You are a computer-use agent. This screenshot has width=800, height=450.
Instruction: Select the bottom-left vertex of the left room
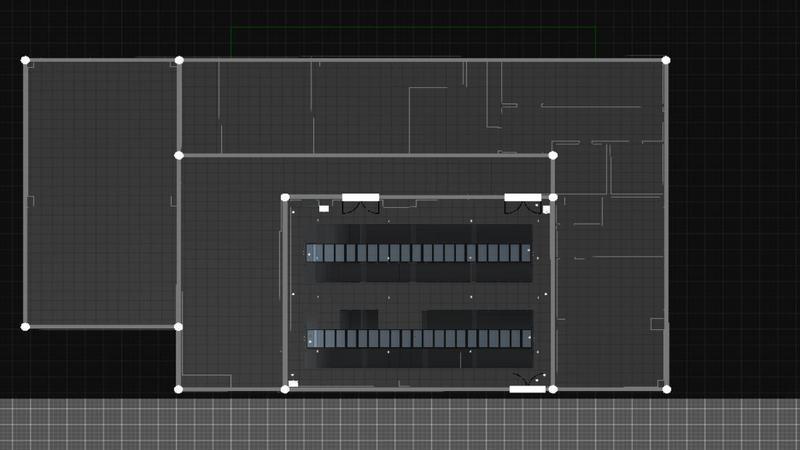(26, 326)
